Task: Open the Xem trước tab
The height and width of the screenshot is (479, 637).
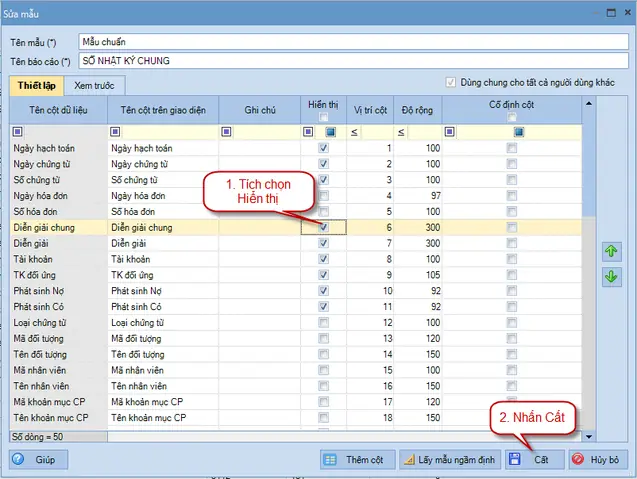Action: [94, 86]
